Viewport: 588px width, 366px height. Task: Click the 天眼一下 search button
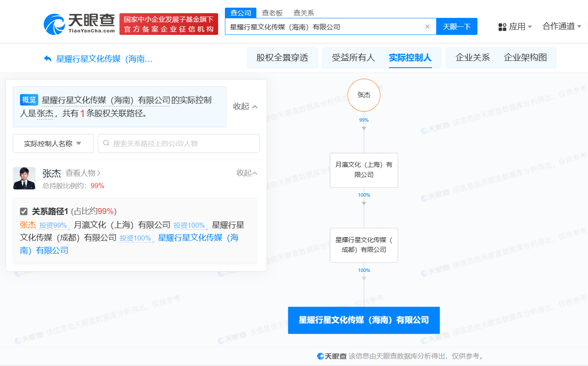tap(457, 26)
